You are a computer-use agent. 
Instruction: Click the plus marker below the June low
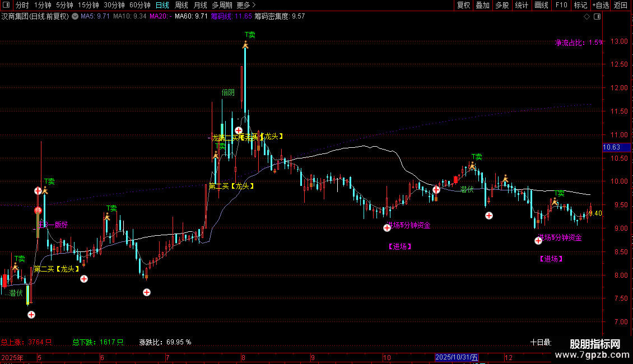pyautogui.click(x=147, y=292)
